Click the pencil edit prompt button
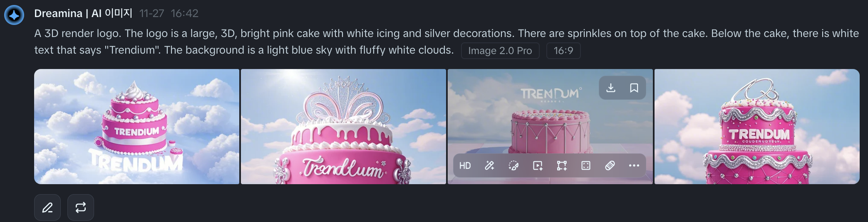The image size is (868, 222). click(47, 207)
